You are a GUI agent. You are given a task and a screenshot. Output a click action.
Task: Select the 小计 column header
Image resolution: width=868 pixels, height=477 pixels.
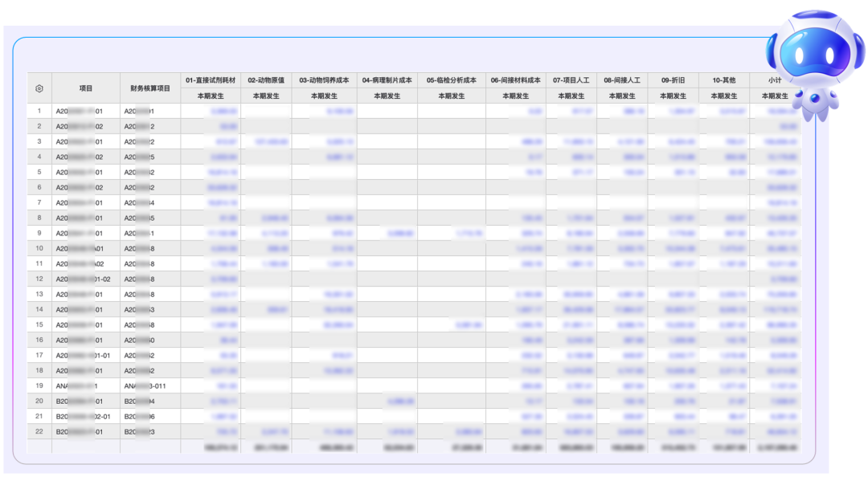tap(774, 80)
